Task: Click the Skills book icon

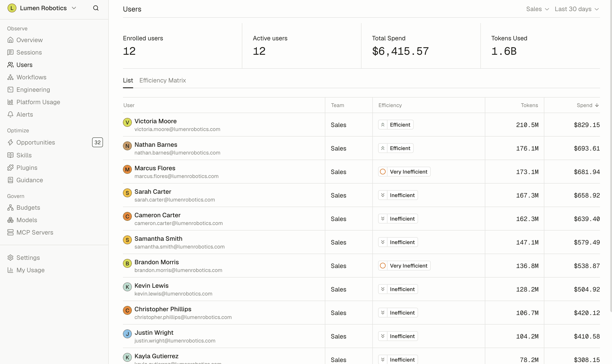Action: click(10, 155)
